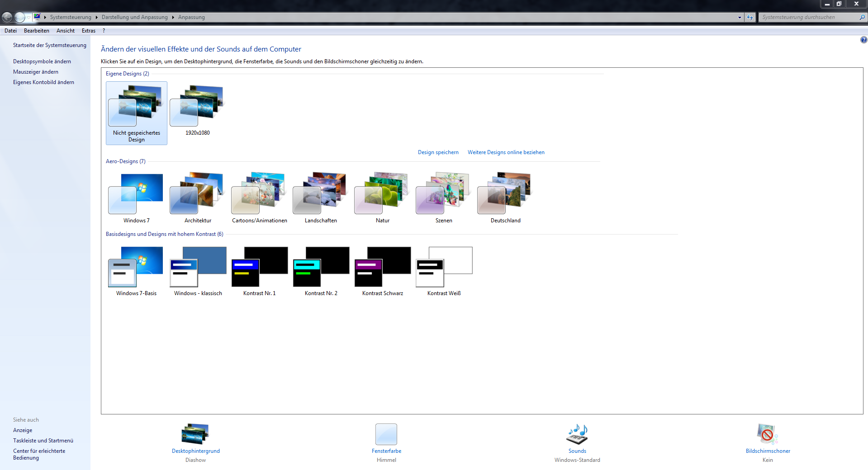Click the Systemsteuerung breadcrumb
Viewport: 868px width, 470px height.
[71, 17]
